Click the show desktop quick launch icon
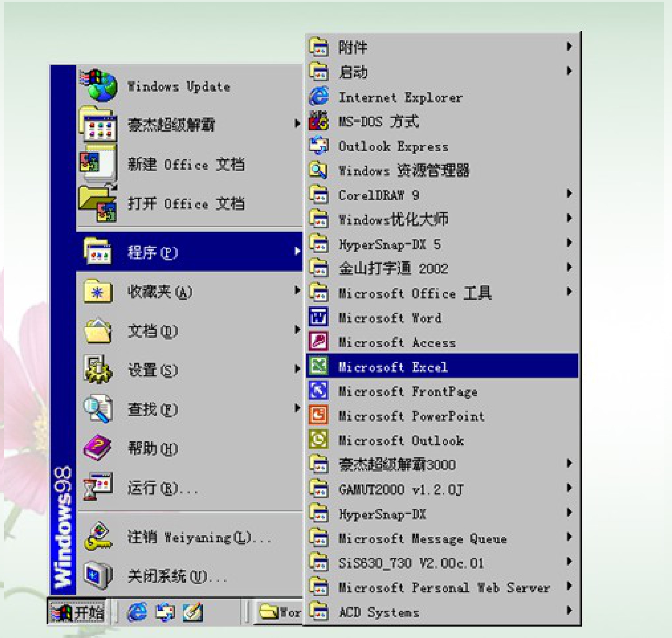Image resolution: width=672 pixels, height=638 pixels. 193,612
